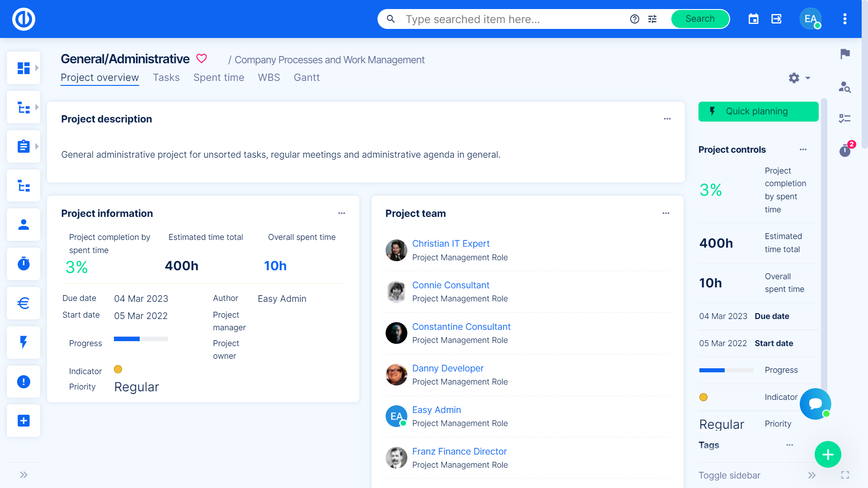
Task: Click the lightning bolt icon in left sidebar
Action: point(24,342)
